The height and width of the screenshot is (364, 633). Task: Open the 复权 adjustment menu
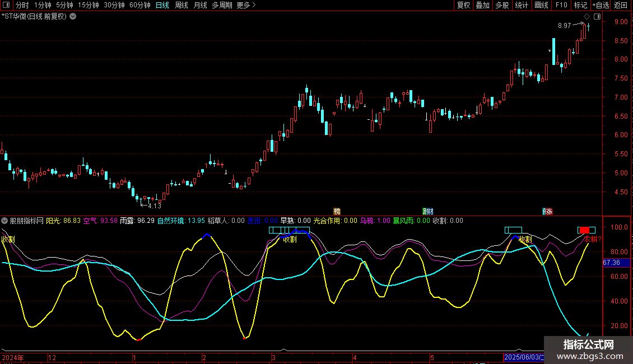click(463, 5)
